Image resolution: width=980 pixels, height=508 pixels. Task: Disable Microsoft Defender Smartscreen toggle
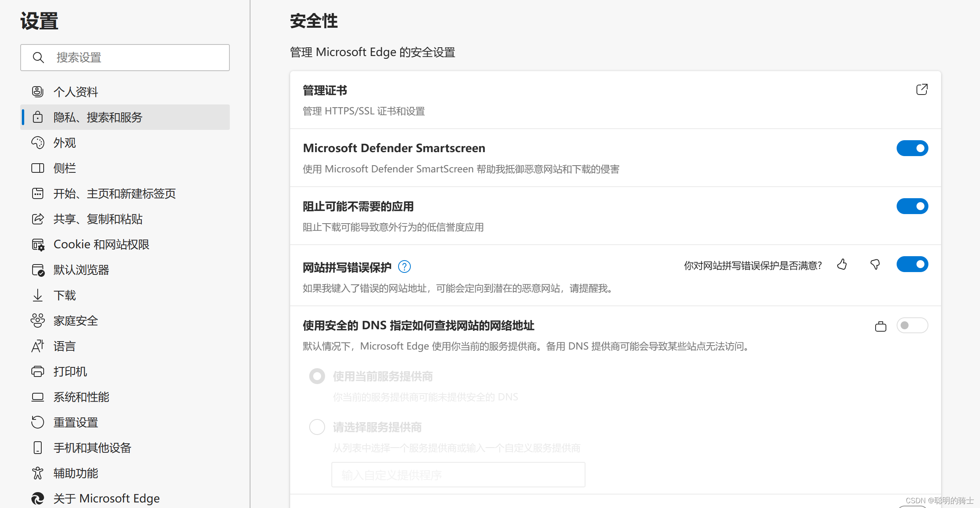click(912, 148)
